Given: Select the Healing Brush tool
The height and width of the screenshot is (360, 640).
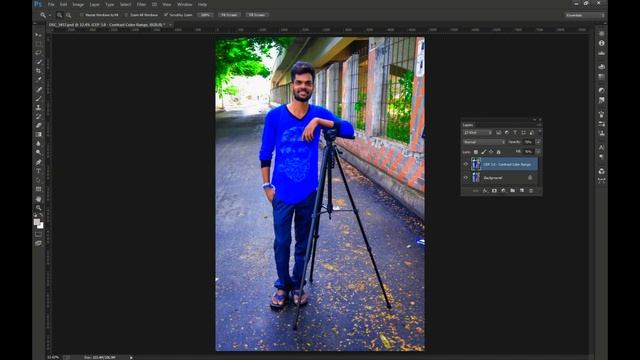Looking at the screenshot, I should (38, 90).
